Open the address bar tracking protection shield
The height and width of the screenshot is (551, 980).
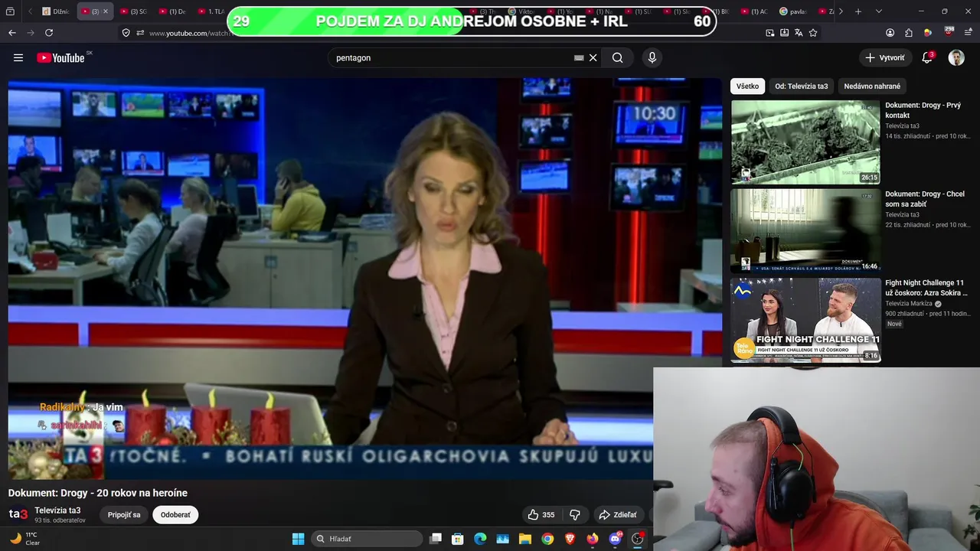click(x=126, y=33)
